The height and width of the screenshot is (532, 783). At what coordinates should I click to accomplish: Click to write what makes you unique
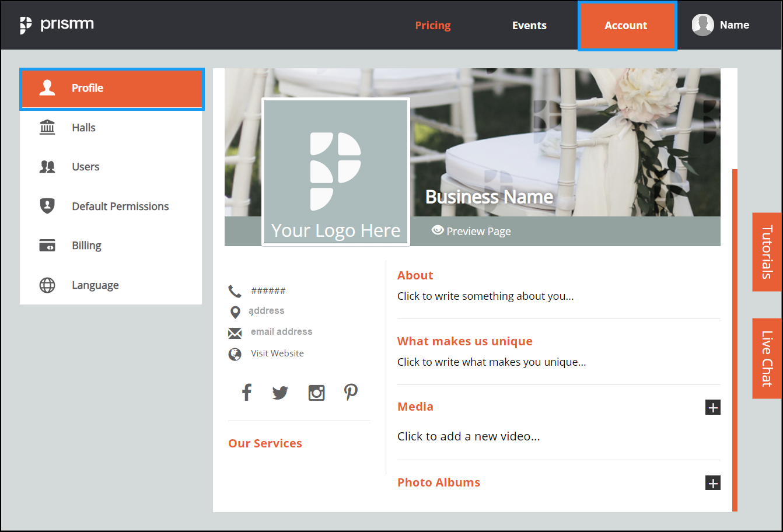pyautogui.click(x=492, y=362)
